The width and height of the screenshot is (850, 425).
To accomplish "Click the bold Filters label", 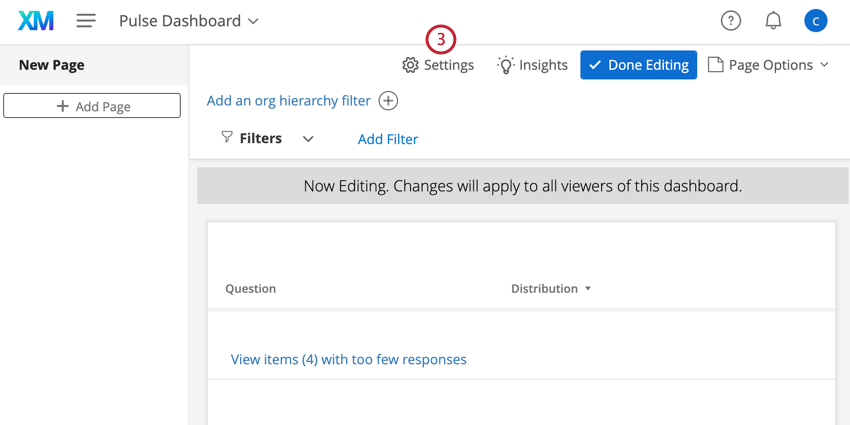I will click(261, 138).
